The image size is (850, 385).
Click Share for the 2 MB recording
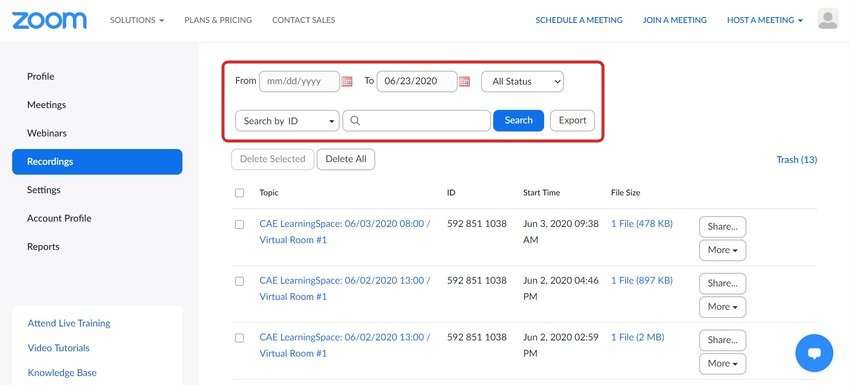pos(722,340)
